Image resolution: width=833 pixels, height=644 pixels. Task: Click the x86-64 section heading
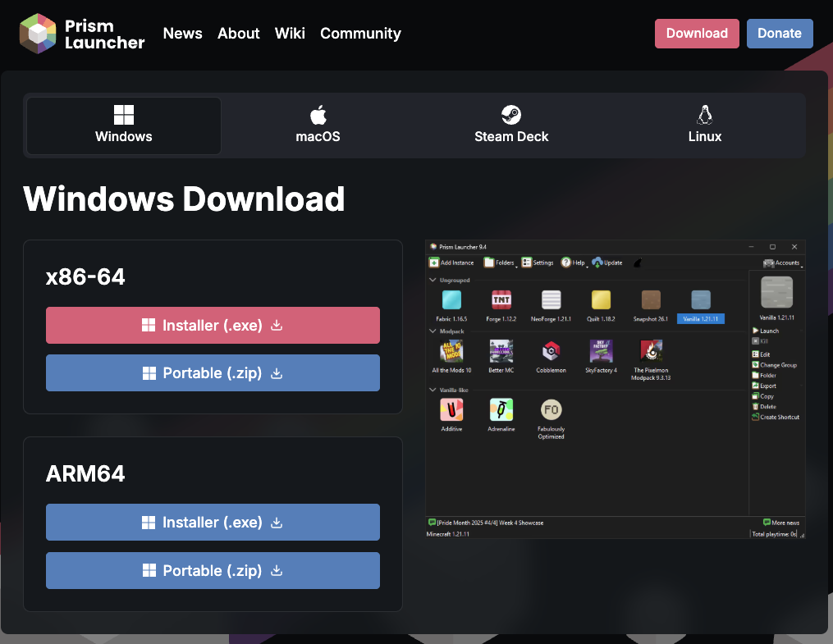(85, 276)
